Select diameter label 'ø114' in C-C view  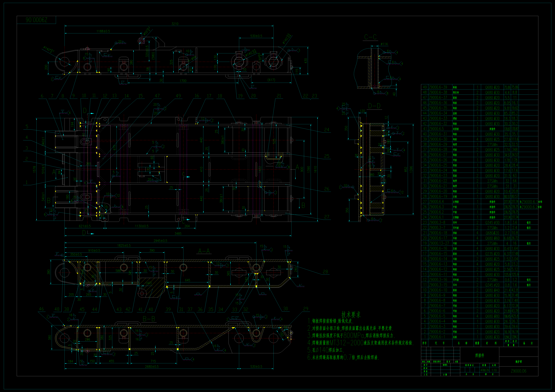pos(384,44)
